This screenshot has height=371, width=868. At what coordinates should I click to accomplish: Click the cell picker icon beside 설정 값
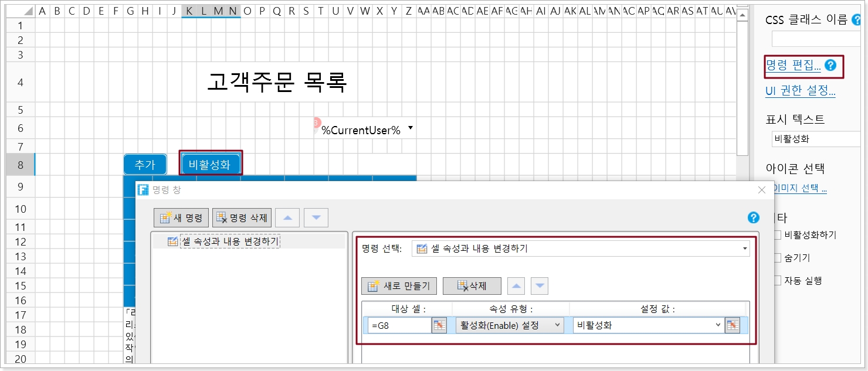tap(732, 325)
